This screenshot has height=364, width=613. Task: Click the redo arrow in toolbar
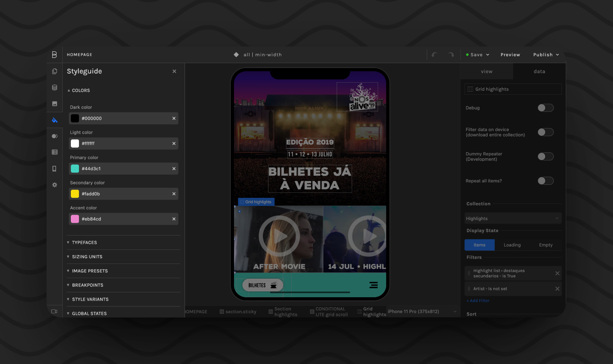[x=451, y=55]
